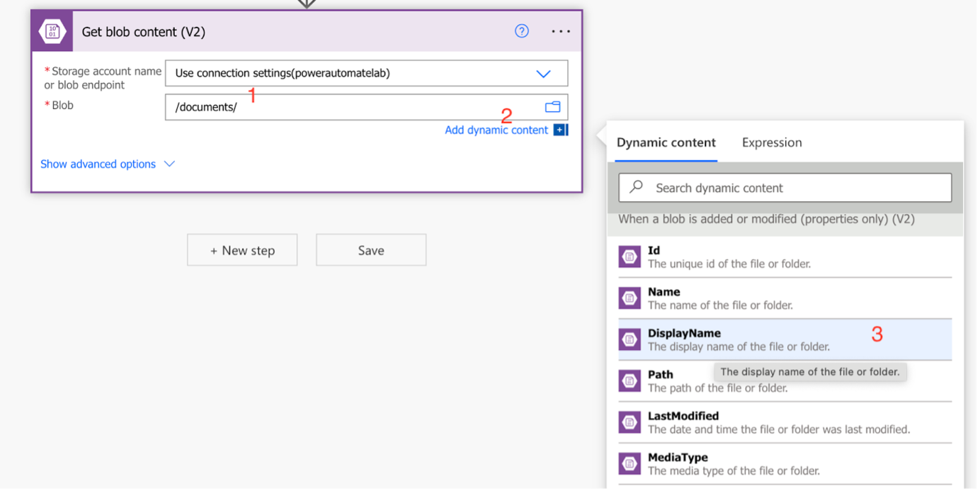Expand Show advanced options
Screen dimensions: 980x491
[x=97, y=164]
